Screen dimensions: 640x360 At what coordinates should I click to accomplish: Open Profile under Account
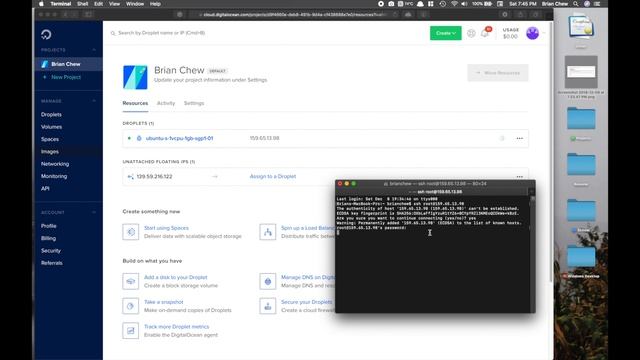tap(49, 226)
